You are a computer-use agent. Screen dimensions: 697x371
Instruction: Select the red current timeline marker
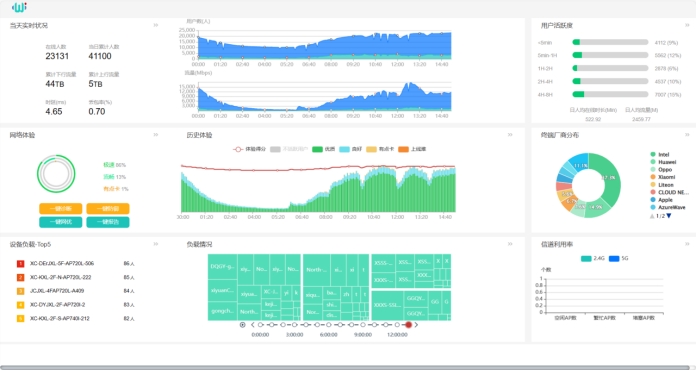[x=408, y=325]
